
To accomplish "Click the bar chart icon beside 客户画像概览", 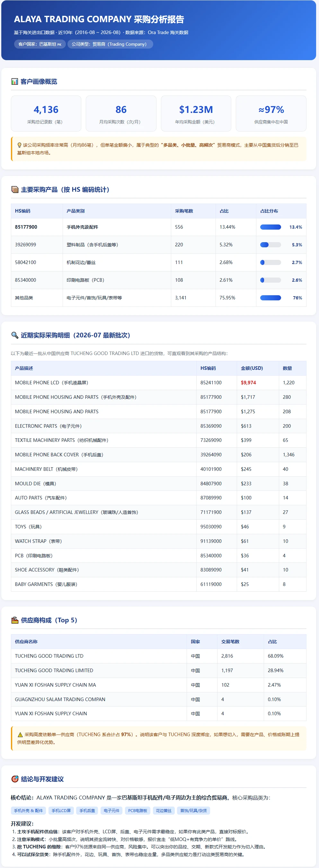I will pos(14,82).
